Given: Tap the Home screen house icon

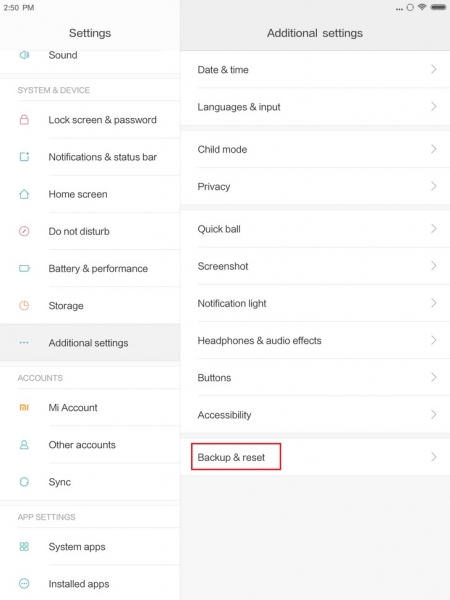Looking at the screenshot, I should [x=24, y=194].
